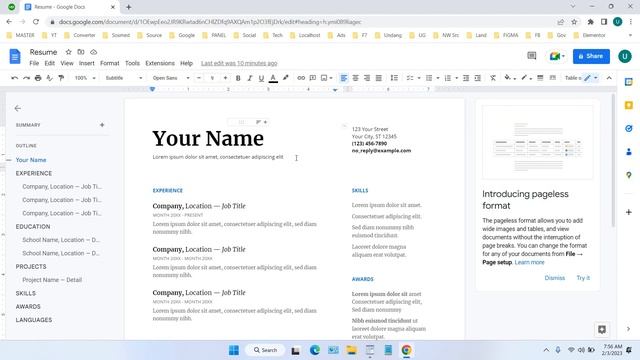Open the text color picker

coord(273,78)
